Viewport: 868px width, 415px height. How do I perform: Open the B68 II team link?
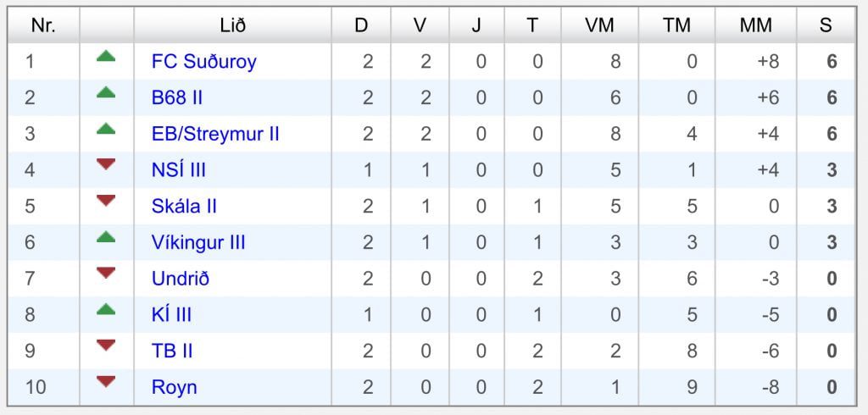[x=177, y=98]
